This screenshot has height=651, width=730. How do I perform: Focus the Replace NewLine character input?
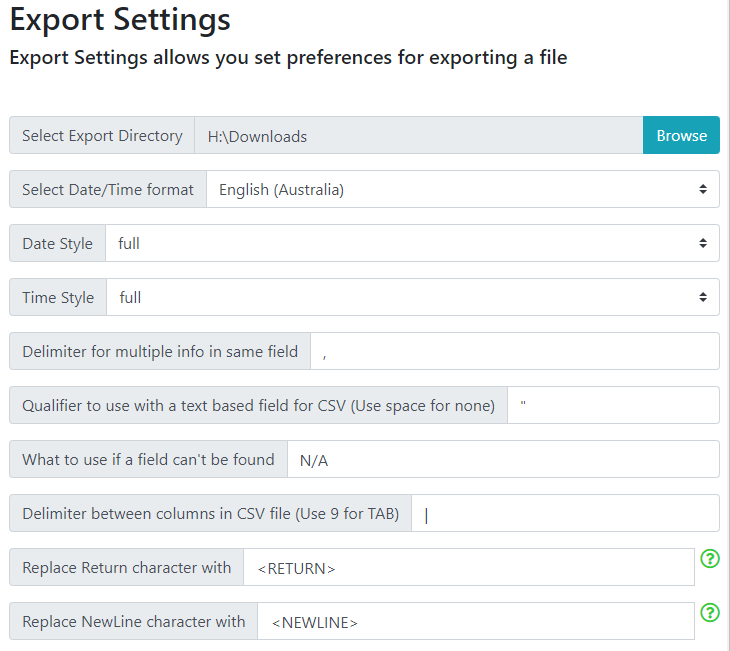[475, 622]
